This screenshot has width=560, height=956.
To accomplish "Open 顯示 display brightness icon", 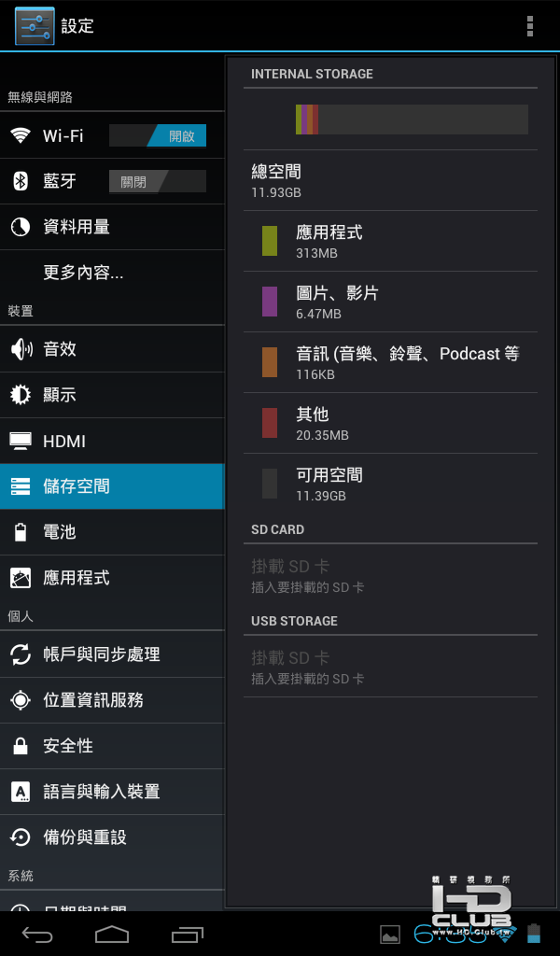I will point(21,395).
